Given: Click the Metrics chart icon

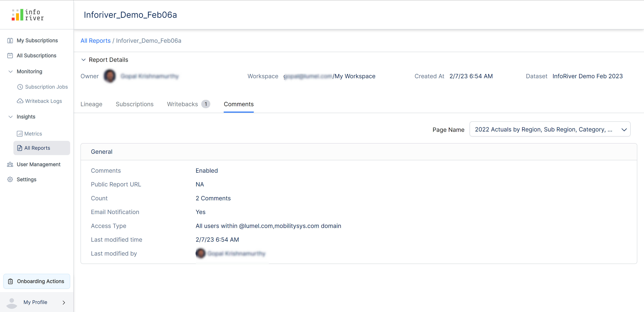Looking at the screenshot, I should click(x=19, y=134).
